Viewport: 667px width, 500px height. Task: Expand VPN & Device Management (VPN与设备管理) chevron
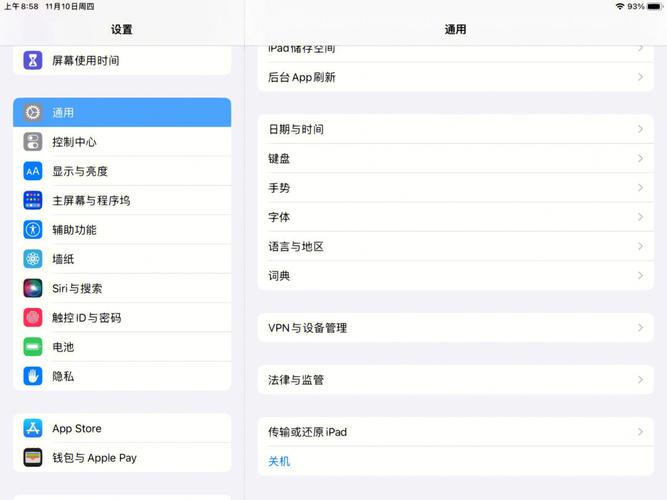(x=640, y=328)
